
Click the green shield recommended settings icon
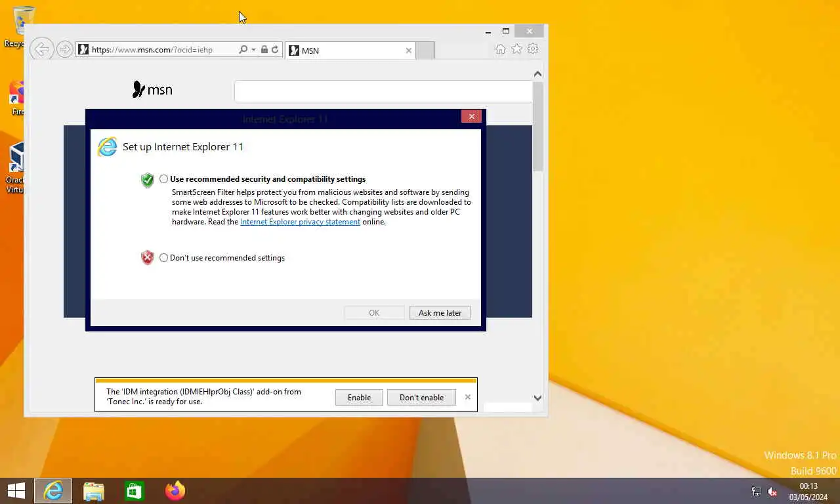click(x=148, y=180)
